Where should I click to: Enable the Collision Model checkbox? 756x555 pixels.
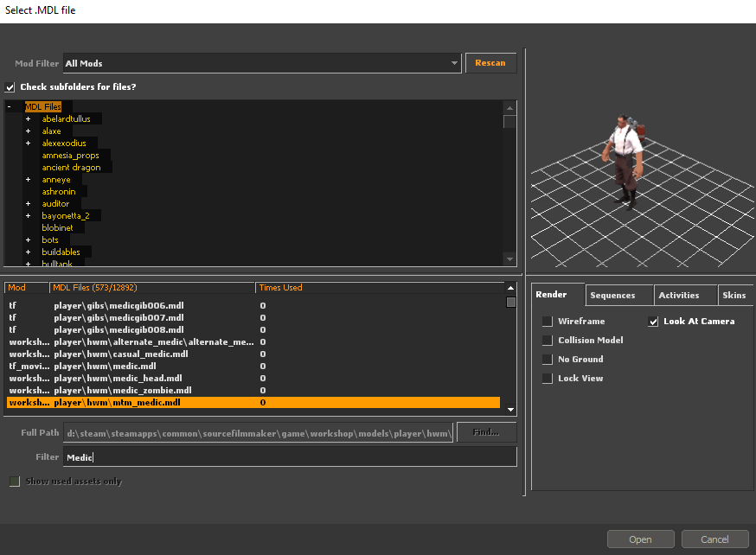(x=548, y=340)
